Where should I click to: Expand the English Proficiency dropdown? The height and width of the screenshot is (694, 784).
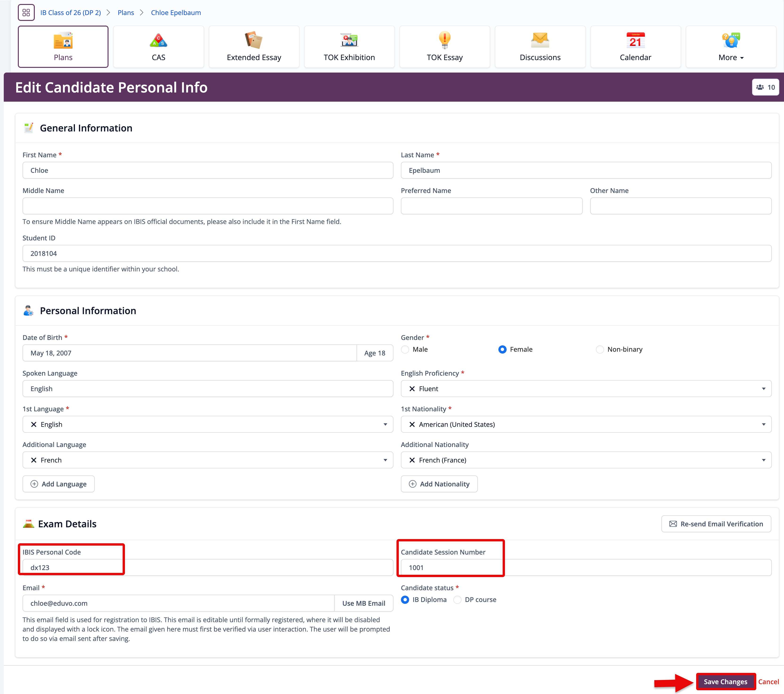763,389
